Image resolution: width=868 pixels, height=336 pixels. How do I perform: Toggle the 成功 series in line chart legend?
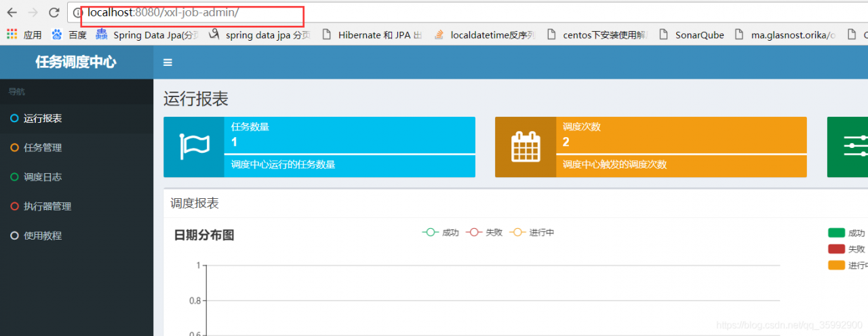pyautogui.click(x=440, y=232)
